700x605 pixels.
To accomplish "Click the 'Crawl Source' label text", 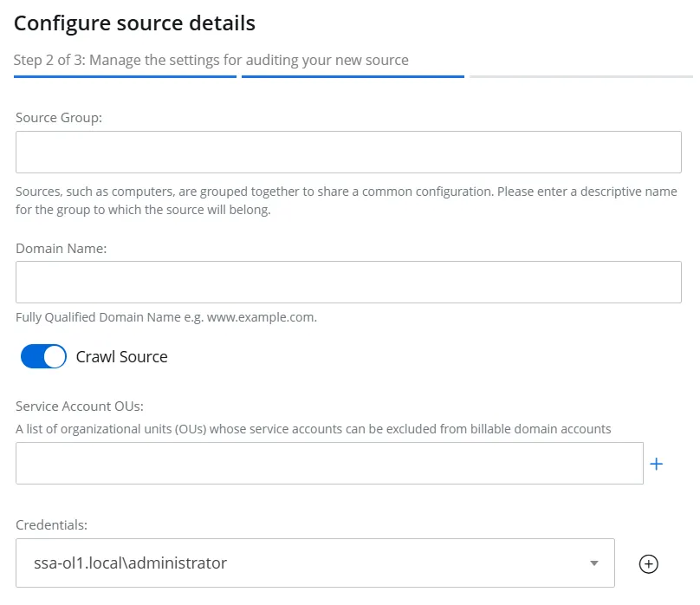I will point(122,357).
